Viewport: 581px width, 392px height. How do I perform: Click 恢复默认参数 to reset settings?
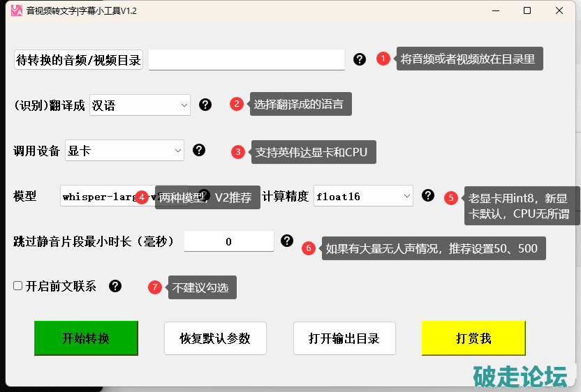[x=214, y=338]
